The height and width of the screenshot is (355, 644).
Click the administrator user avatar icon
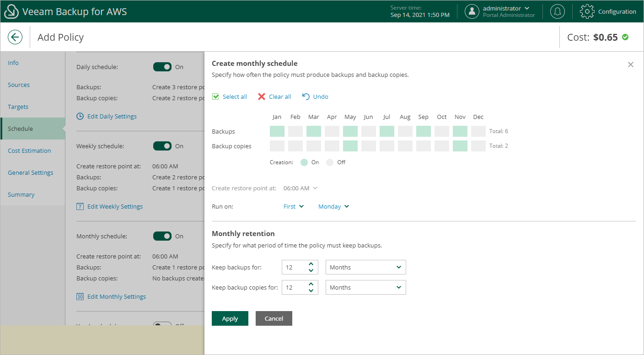tap(472, 11)
